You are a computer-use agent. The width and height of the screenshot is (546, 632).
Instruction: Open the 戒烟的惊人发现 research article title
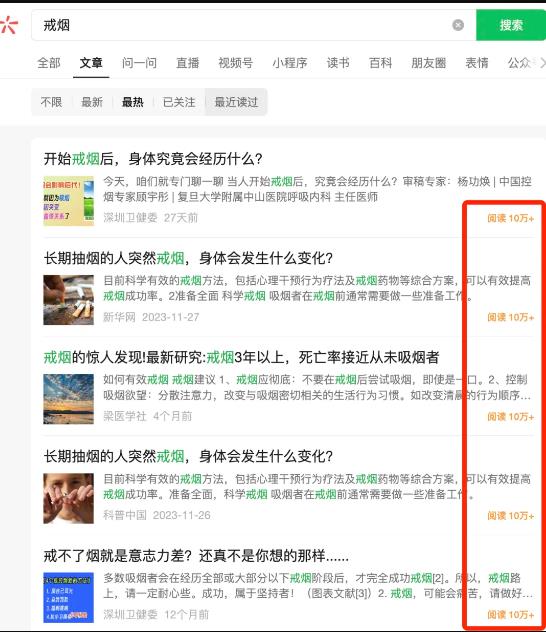coord(241,357)
